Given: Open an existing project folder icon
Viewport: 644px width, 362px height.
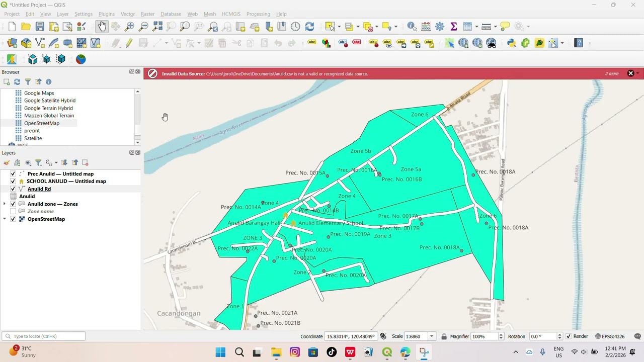Looking at the screenshot, I should [x=26, y=27].
